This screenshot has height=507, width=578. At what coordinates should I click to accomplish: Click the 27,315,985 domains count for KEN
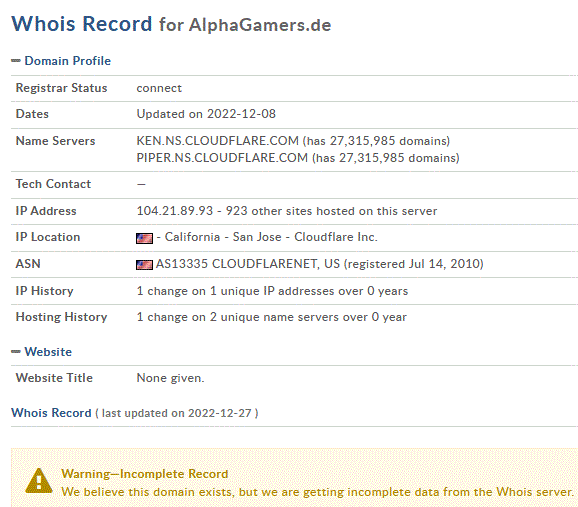click(376, 141)
